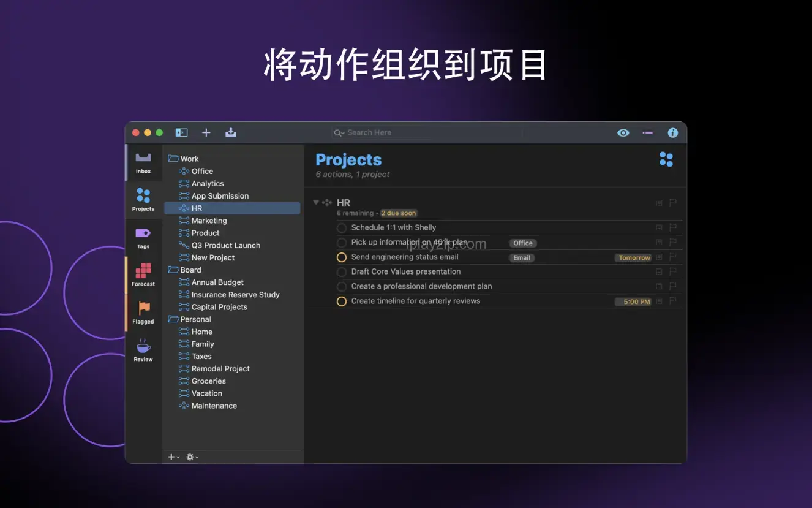Viewport: 812px width, 508px height.
Task: Open the search magnifier dropdown
Action: pos(339,132)
